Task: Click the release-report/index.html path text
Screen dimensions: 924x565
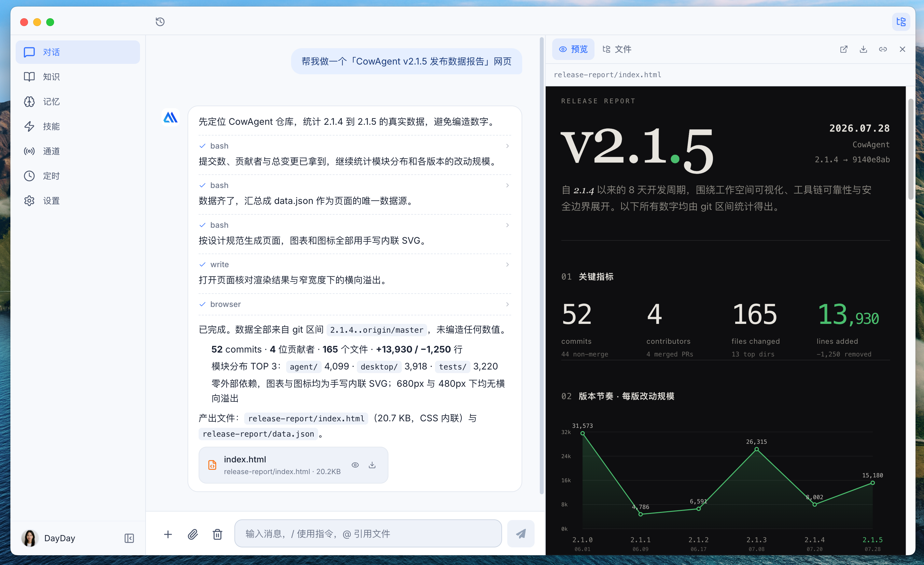Action: 608,75
